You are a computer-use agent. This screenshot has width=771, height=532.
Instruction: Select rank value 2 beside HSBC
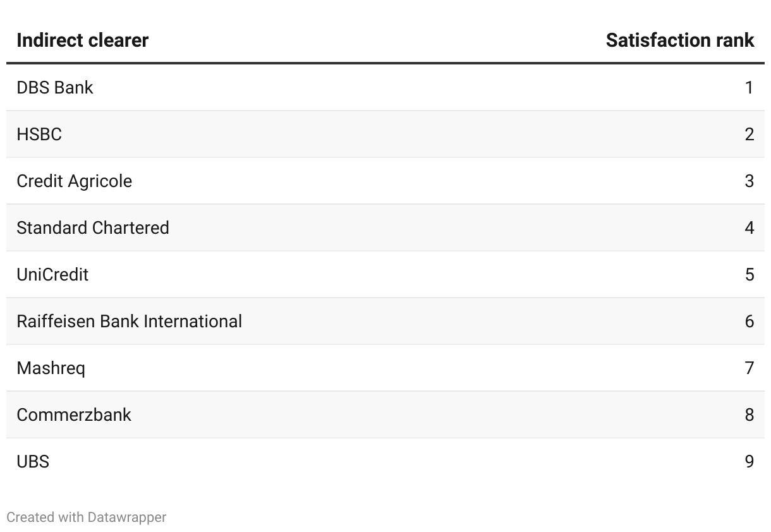pyautogui.click(x=749, y=134)
